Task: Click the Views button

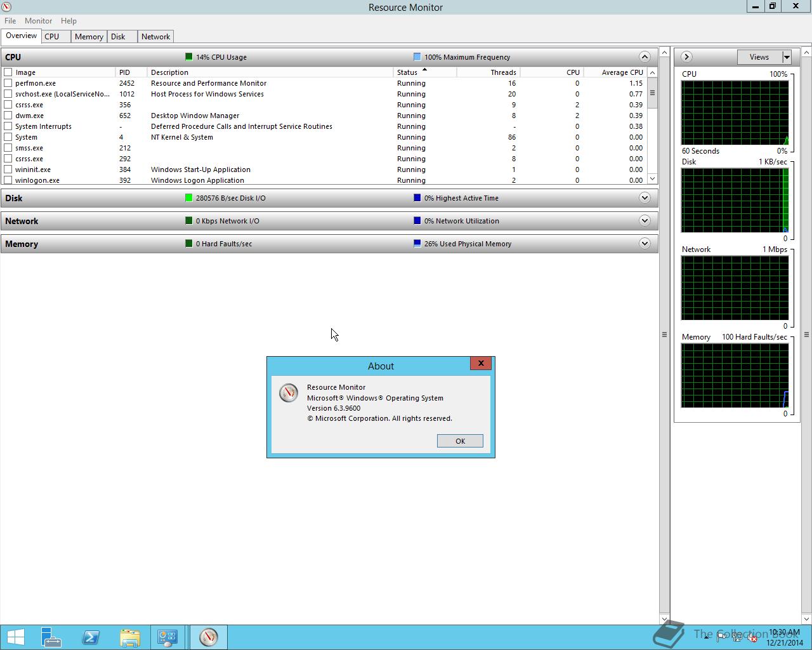Action: pos(759,57)
